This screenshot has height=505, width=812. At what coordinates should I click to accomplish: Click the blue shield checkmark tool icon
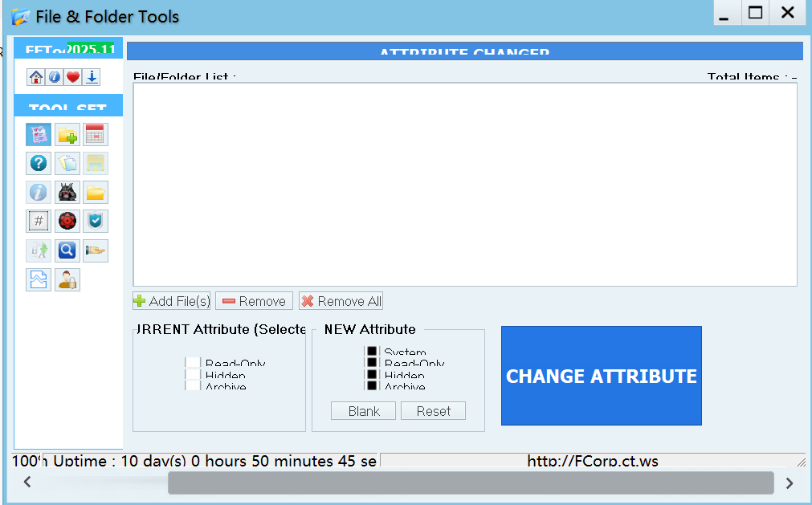(x=95, y=221)
